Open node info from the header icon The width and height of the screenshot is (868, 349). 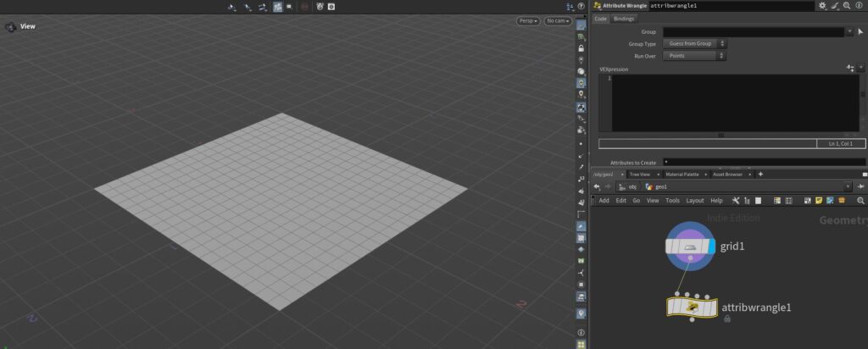coord(860,6)
